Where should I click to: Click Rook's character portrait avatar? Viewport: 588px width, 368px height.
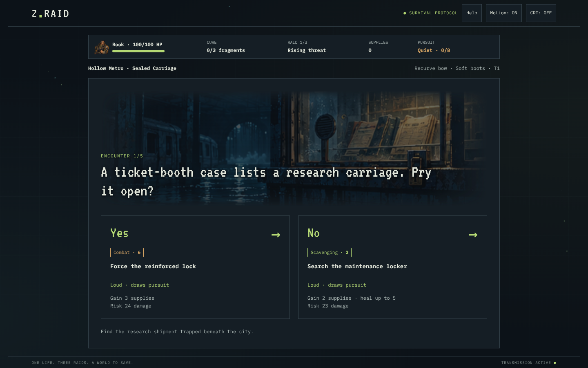pyautogui.click(x=102, y=47)
